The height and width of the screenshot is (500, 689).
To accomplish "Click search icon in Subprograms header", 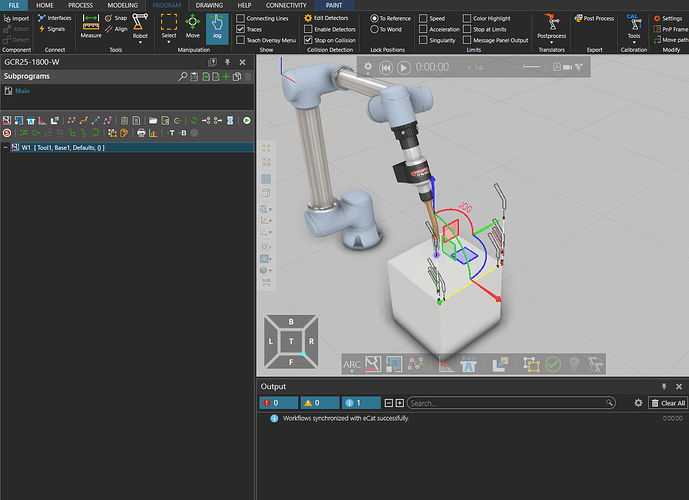I will pos(182,77).
